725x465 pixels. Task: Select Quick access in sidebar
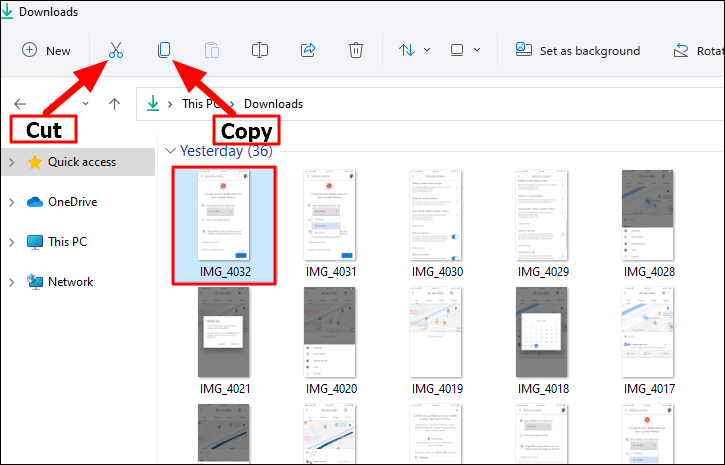[x=81, y=162]
